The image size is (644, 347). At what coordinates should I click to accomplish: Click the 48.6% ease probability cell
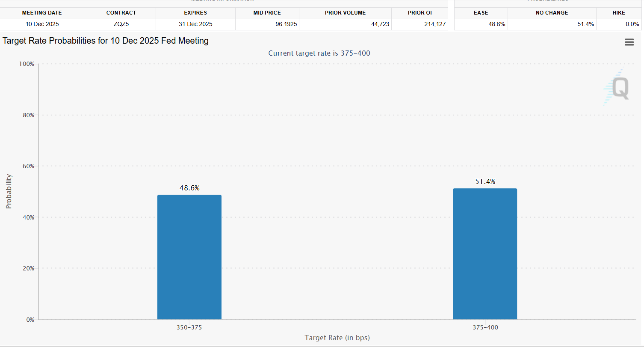(x=481, y=24)
